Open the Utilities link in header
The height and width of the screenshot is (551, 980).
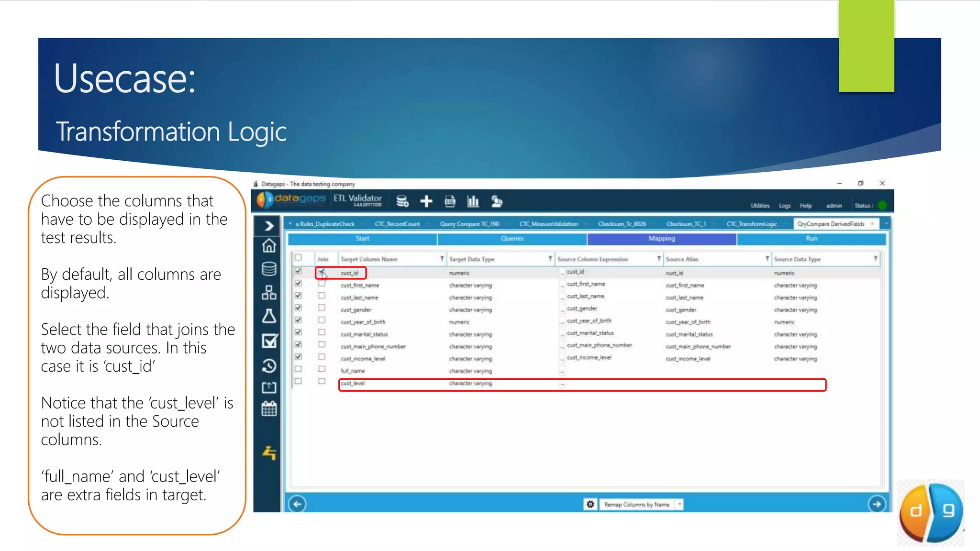[x=760, y=206]
